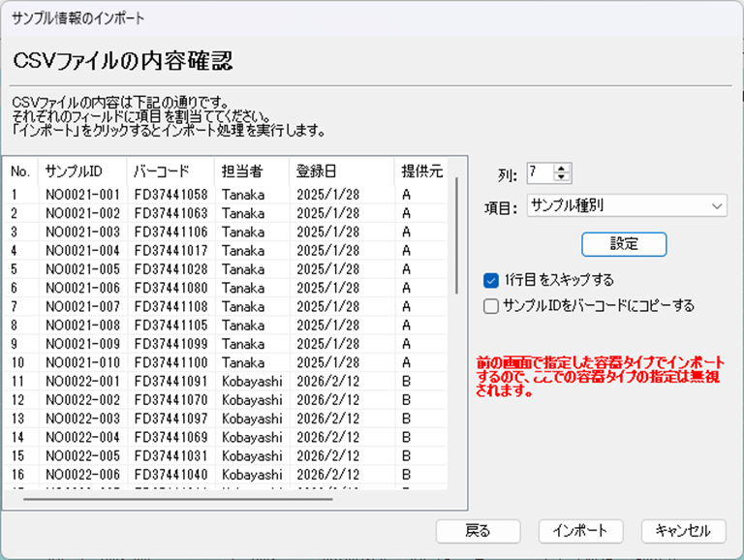This screenshot has height=560, width=744.
Task: Click the 登録日 column header
Action: point(317,171)
